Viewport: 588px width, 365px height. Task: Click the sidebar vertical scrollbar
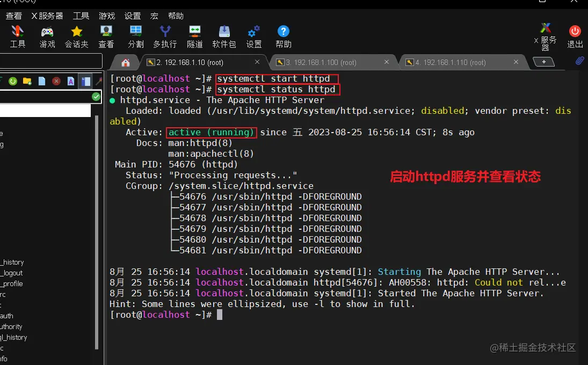[97, 232]
